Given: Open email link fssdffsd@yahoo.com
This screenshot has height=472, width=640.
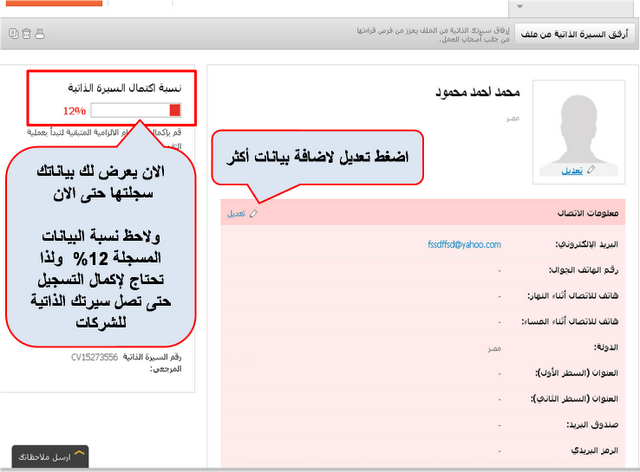Looking at the screenshot, I should point(464,244).
